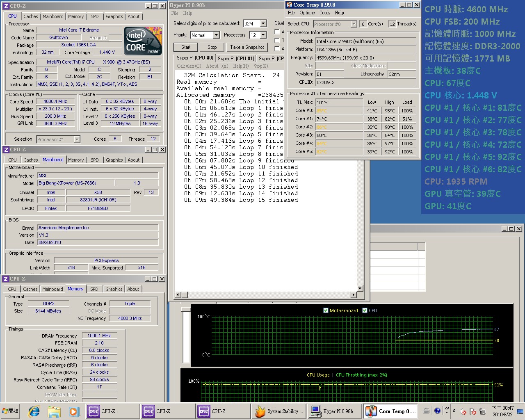
Task: Select Super PI [CPU #1] tab
Action: coord(236,59)
